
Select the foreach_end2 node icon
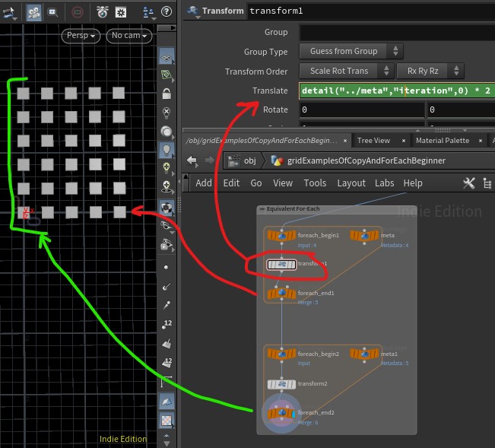(281, 413)
